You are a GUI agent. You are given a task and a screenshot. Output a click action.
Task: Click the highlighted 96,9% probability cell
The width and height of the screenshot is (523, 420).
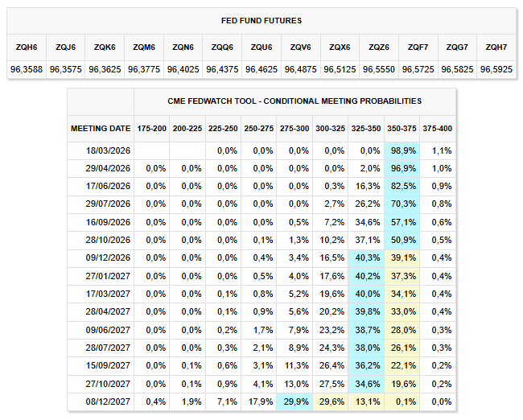pyautogui.click(x=402, y=168)
